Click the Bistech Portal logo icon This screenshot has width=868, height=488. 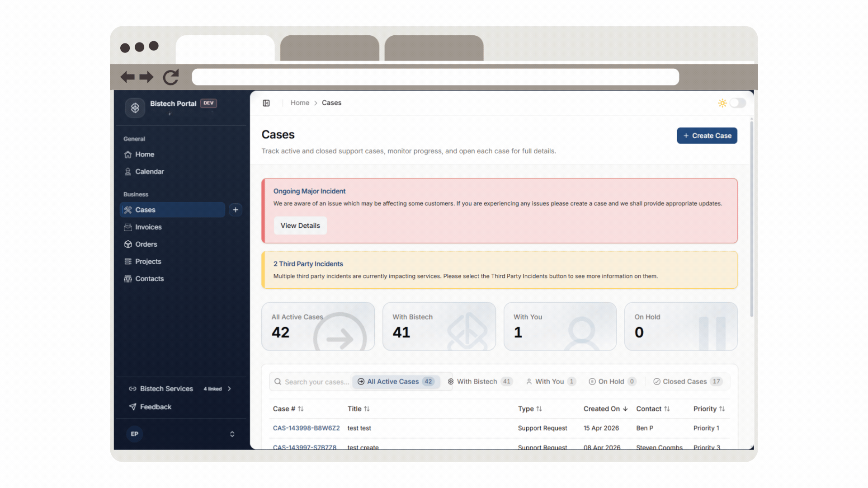(x=135, y=108)
